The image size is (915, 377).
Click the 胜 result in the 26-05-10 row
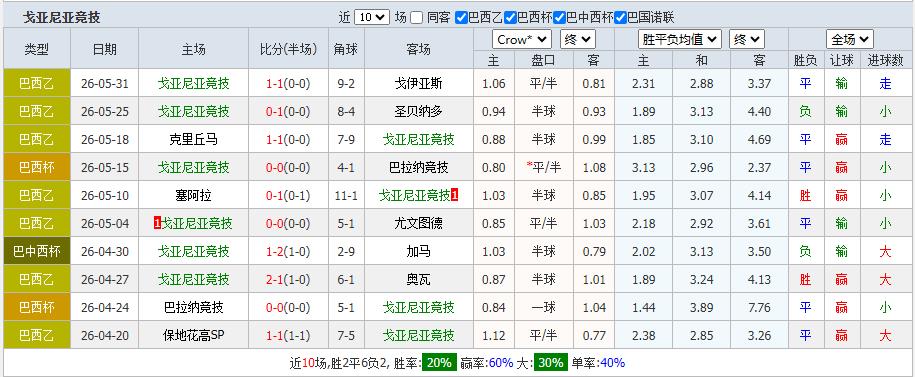point(805,196)
